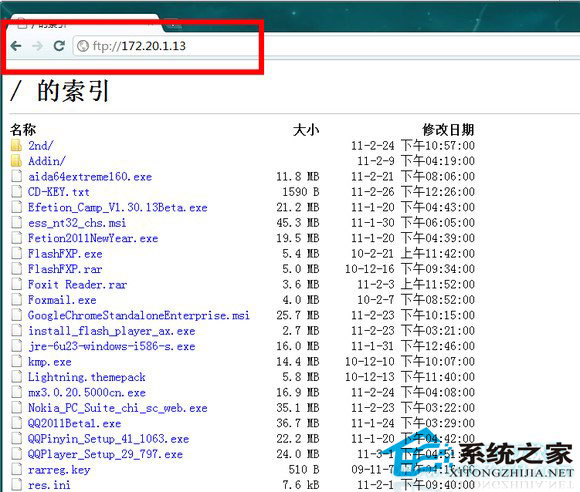
Task: Click file icon beside ess_nt32_chs.msi
Action: click(16, 223)
